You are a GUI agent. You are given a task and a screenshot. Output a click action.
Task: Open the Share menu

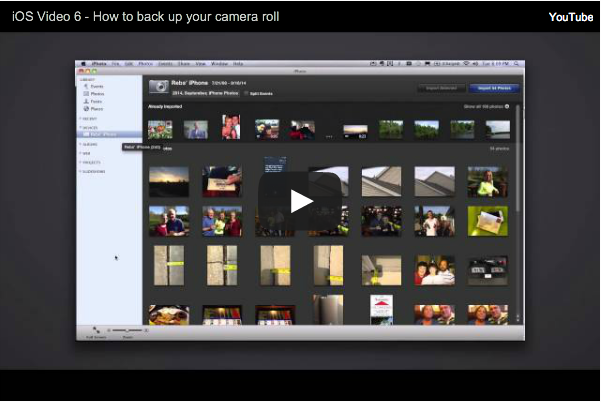coord(184,64)
